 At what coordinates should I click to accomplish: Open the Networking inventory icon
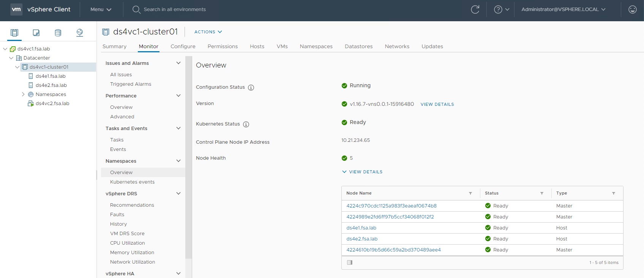80,33
